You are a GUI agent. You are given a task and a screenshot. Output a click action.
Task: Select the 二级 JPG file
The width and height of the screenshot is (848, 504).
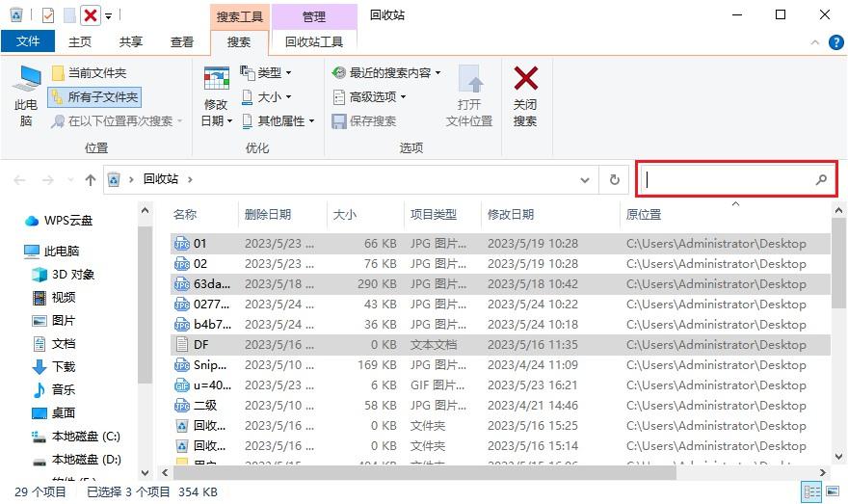500,406
